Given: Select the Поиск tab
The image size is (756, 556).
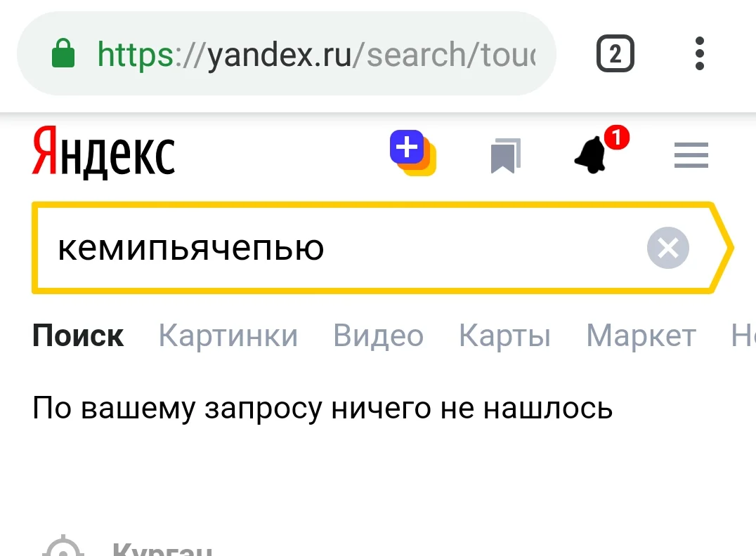Looking at the screenshot, I should 78,336.
